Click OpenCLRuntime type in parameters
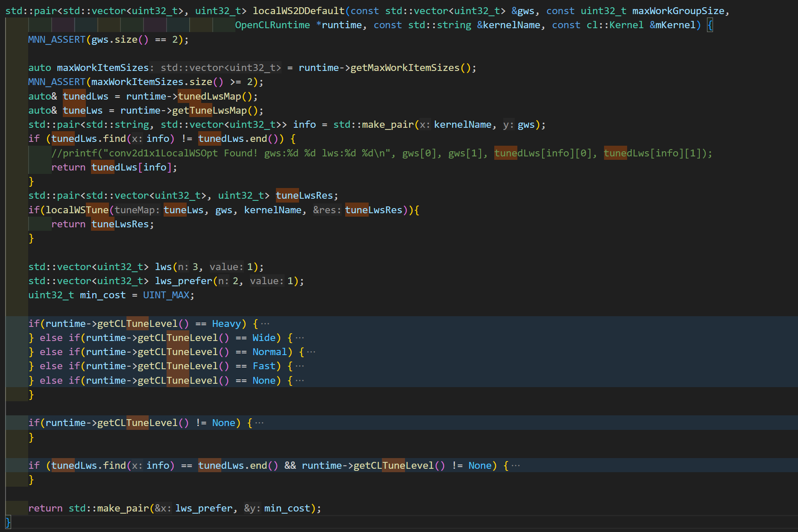The width and height of the screenshot is (798, 532). [x=273, y=25]
